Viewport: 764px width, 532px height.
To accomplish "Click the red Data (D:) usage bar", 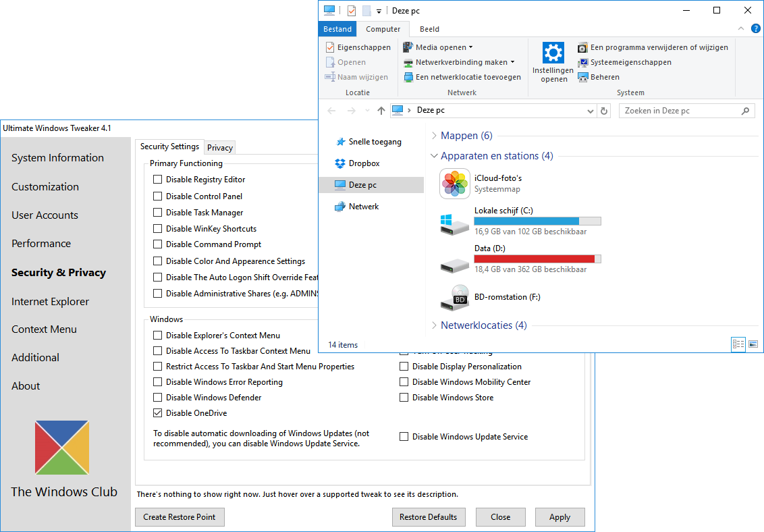I will coord(537,259).
